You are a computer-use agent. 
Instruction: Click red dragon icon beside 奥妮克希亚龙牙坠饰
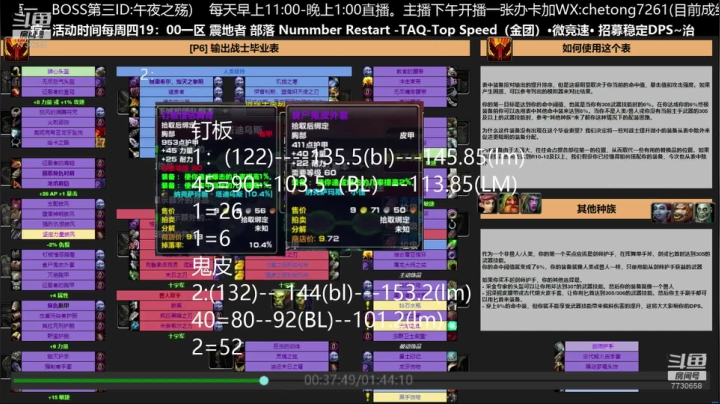pos(100,133)
